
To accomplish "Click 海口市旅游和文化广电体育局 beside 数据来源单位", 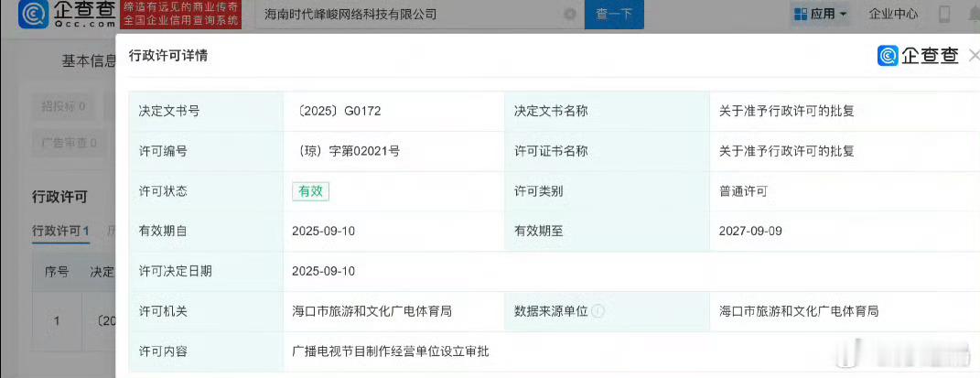I will 800,311.
